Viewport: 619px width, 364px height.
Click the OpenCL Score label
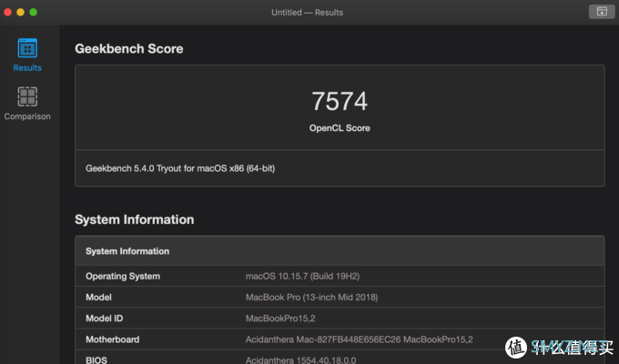340,128
